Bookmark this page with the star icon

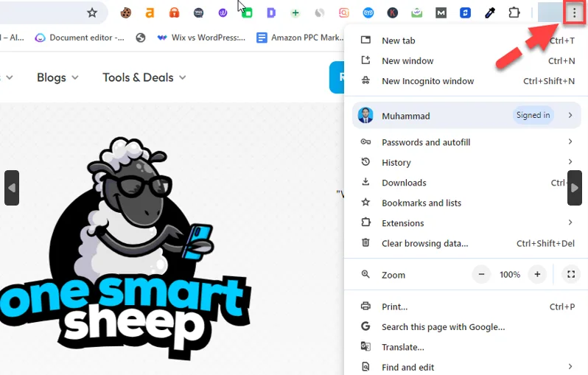(x=92, y=13)
